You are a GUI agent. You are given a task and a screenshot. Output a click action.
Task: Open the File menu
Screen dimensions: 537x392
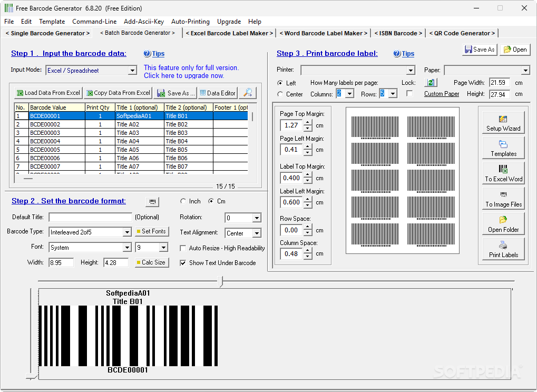[9, 22]
